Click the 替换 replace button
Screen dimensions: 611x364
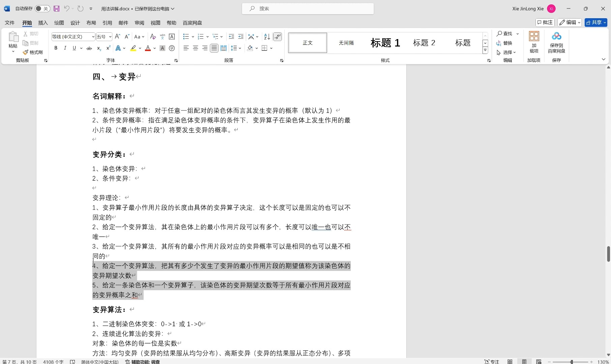coord(504,43)
